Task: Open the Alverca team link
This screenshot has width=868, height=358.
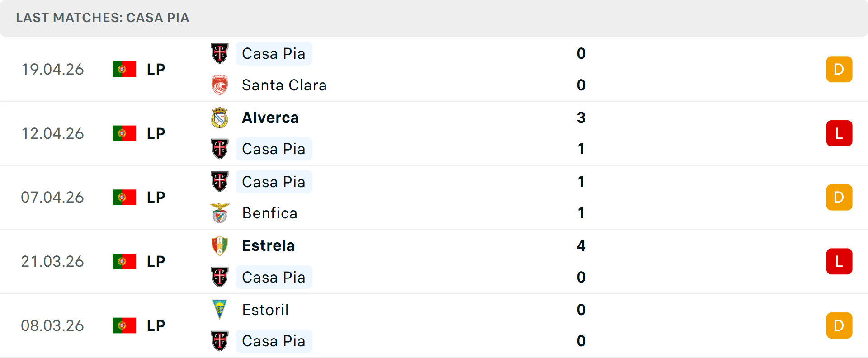Action: 270,118
